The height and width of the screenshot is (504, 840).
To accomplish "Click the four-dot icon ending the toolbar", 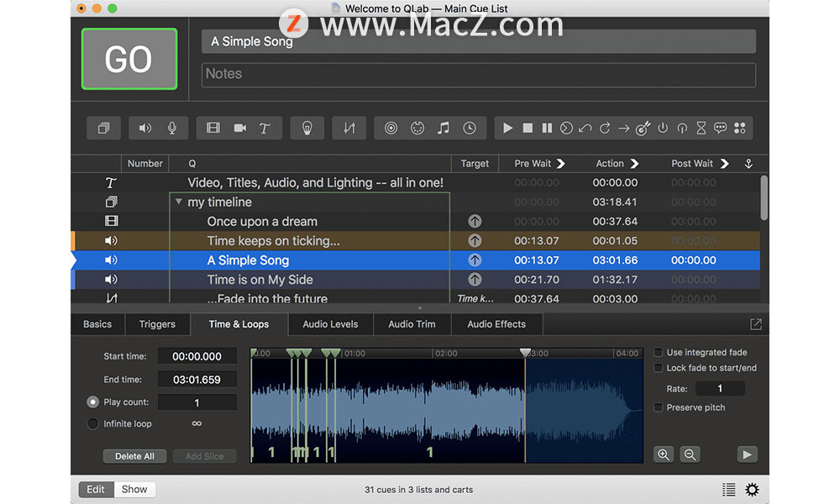I will pos(740,128).
